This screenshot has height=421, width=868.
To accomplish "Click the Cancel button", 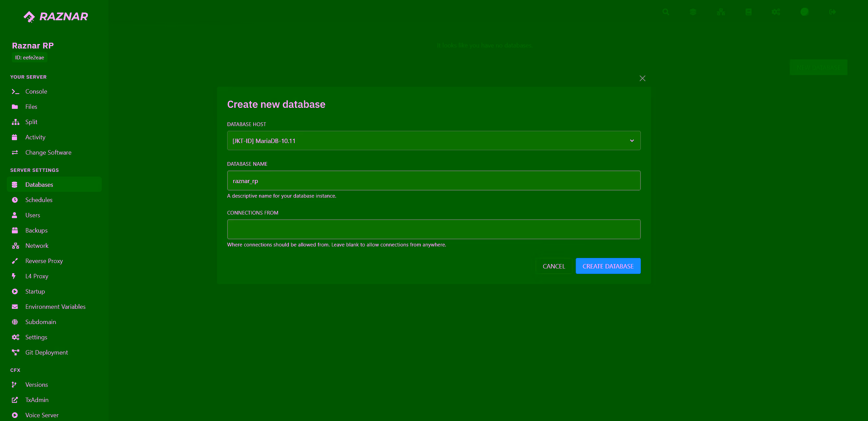I will click(x=554, y=266).
